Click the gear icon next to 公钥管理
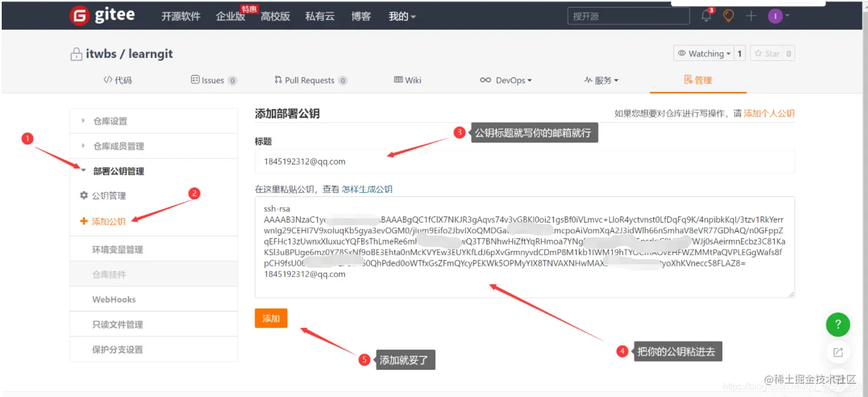Image resolution: width=868 pixels, height=397 pixels. (x=84, y=195)
